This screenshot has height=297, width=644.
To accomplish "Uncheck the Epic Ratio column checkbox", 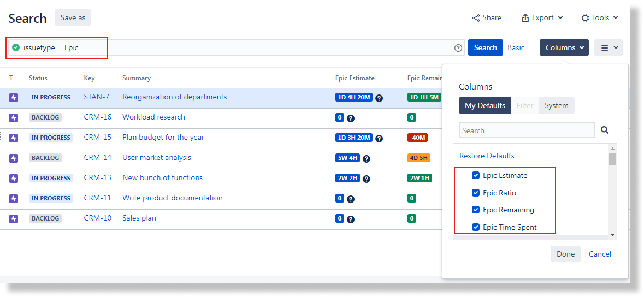I will click(476, 193).
